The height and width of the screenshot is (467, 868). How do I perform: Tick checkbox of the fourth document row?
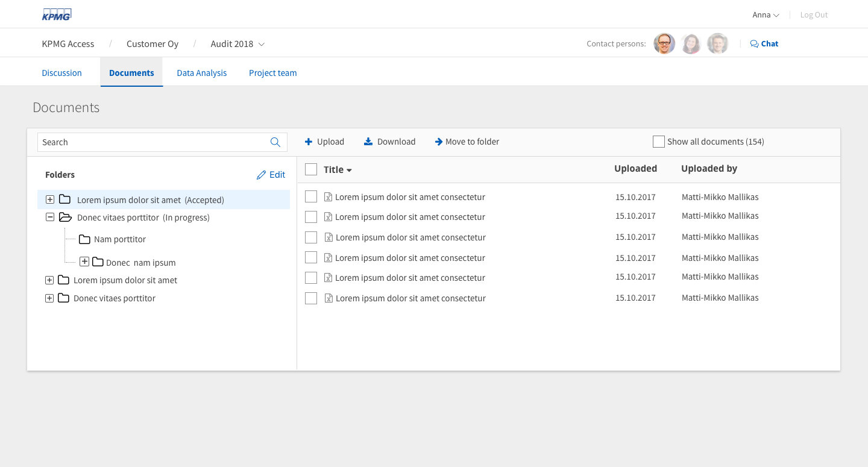tap(311, 257)
